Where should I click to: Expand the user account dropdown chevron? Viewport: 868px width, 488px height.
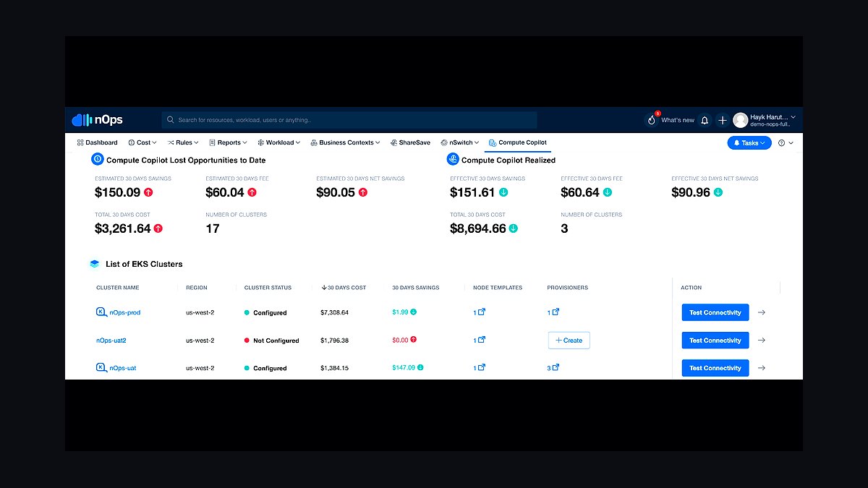tap(793, 117)
